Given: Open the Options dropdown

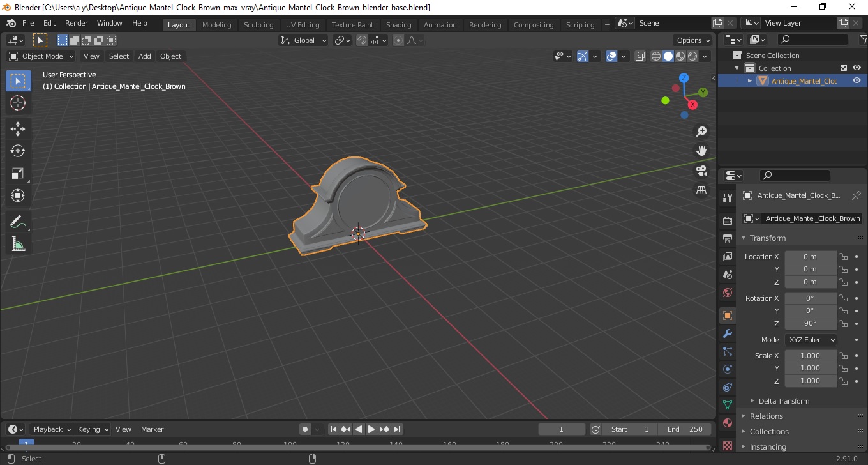Looking at the screenshot, I should [x=693, y=40].
